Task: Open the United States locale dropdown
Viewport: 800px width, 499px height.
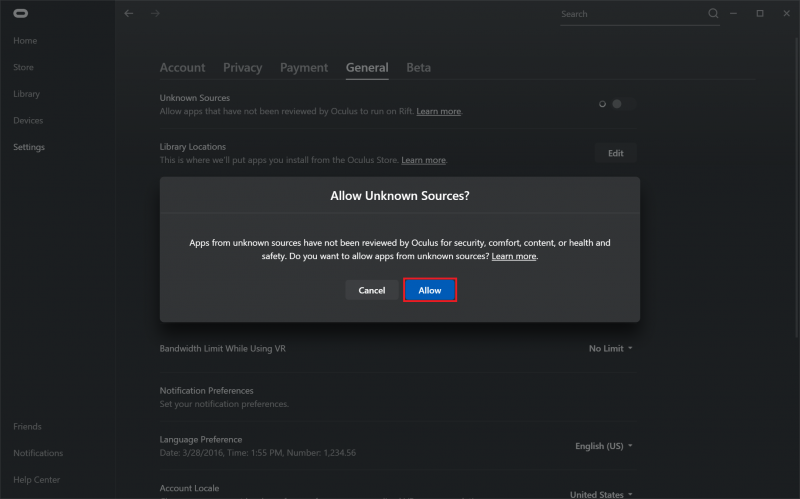Action: click(x=601, y=494)
